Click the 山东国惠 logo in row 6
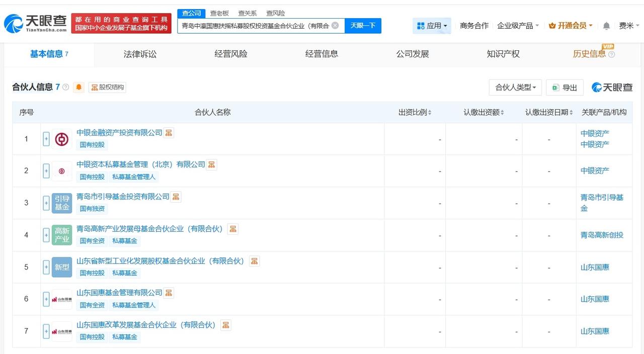This screenshot has width=644, height=354. 62,299
